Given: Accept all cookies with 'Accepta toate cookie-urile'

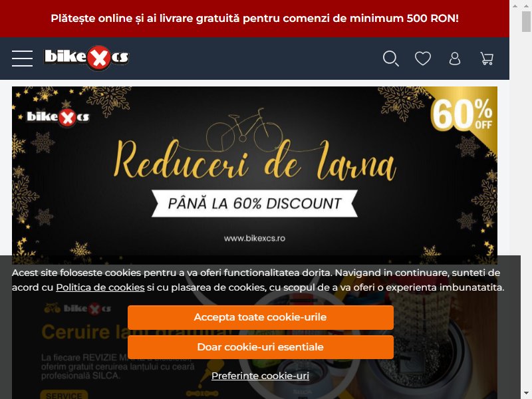Looking at the screenshot, I should tap(261, 317).
